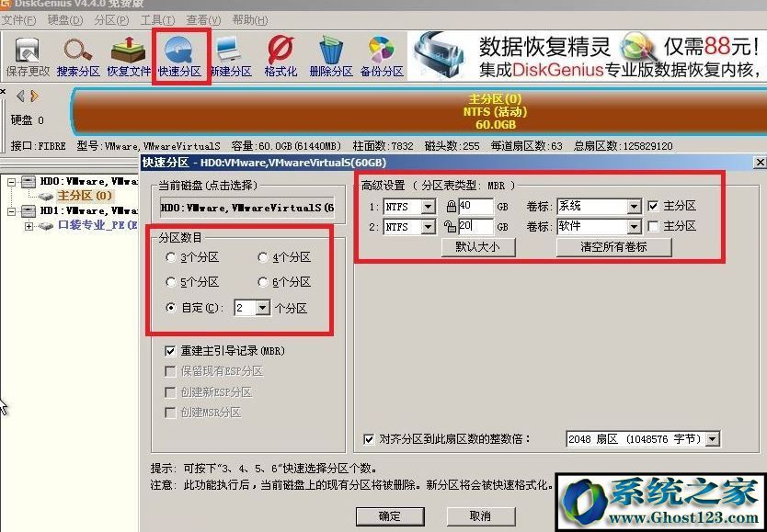Select the 自定 custom partition count radio
Viewport: 767px width, 532px height.
[171, 308]
